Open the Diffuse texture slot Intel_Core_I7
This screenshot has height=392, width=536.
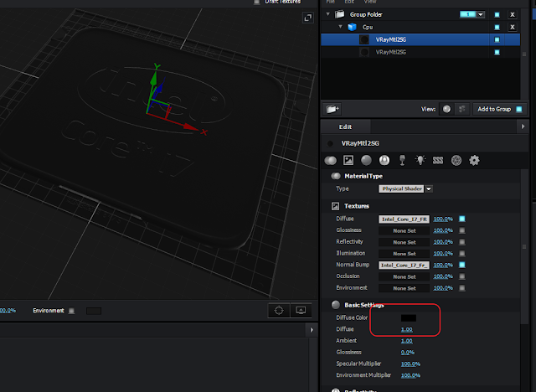(x=404, y=219)
